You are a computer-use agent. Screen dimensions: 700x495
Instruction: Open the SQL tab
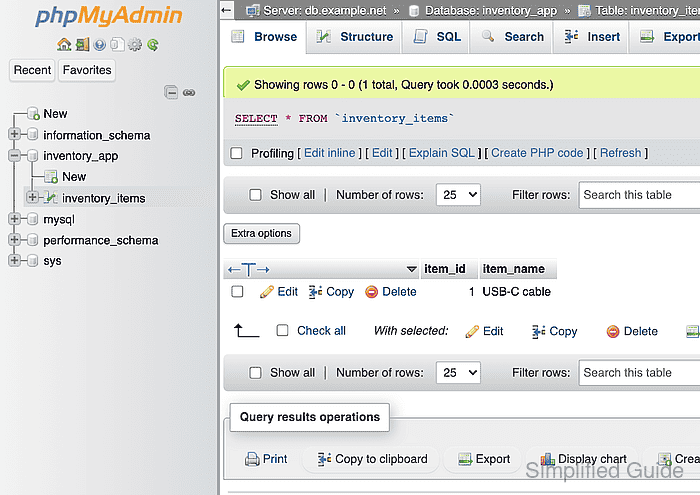437,37
